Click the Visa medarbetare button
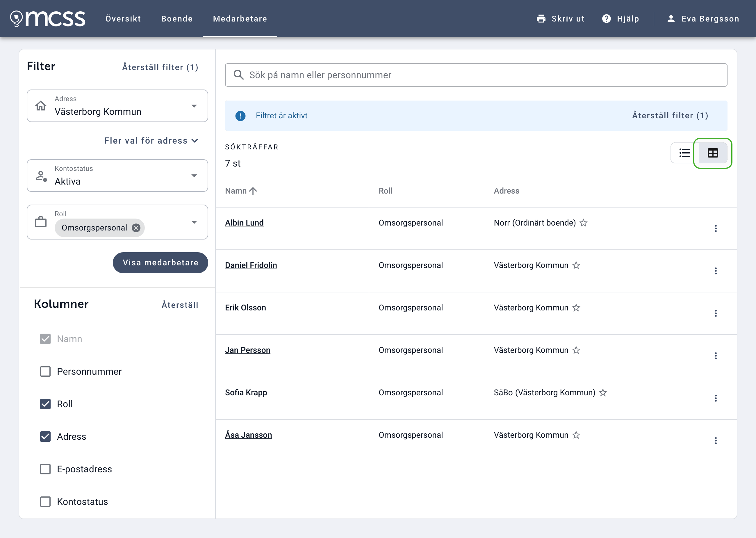The height and width of the screenshot is (538, 756). (161, 263)
